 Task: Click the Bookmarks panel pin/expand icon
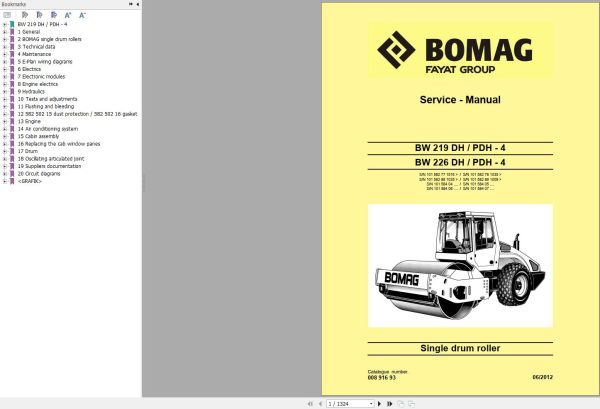pyautogui.click(x=130, y=4)
